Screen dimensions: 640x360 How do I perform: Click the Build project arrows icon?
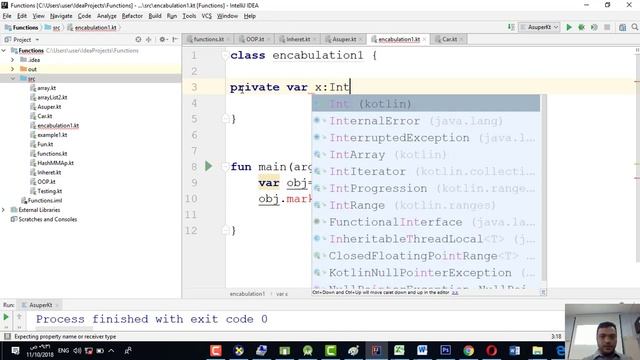pyautogui.click(x=511, y=27)
